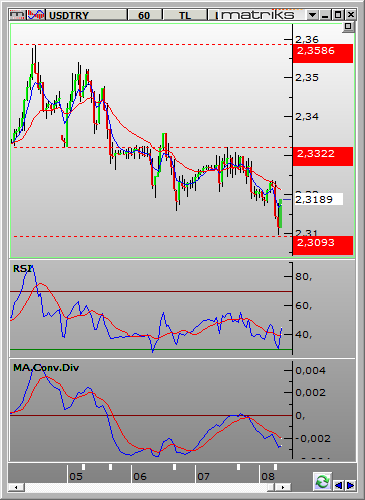
Task: Click the MACD 0,002 axis label
Action: (x=311, y=393)
